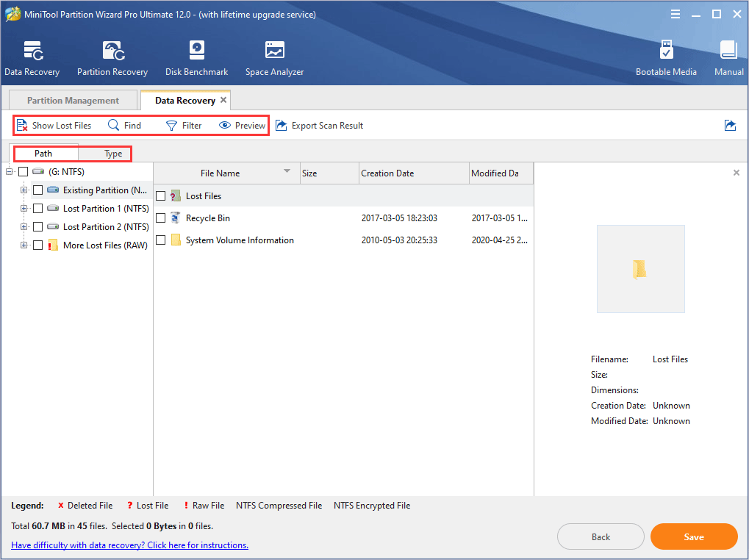Click the Export Scan Result icon
749x560 pixels.
click(x=282, y=125)
